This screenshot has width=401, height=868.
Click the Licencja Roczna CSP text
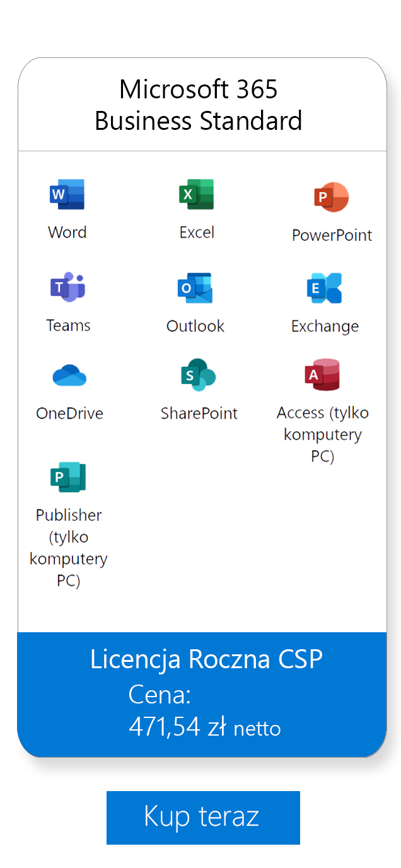(x=206, y=659)
